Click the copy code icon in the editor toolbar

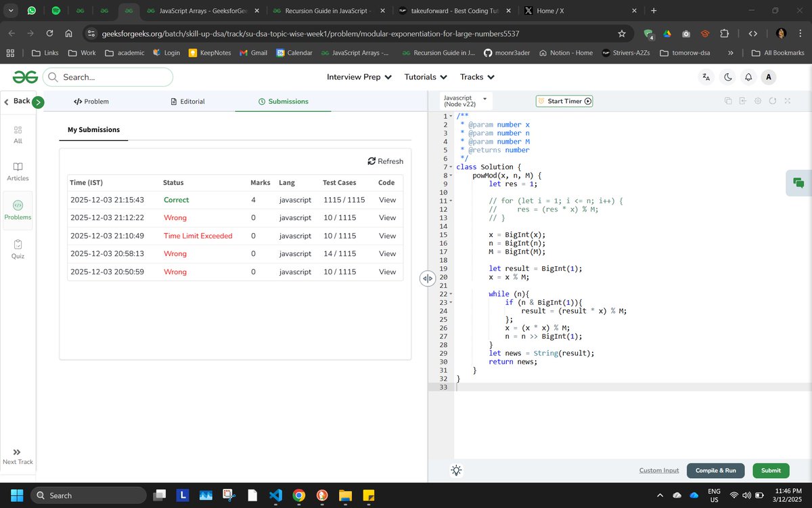point(728,101)
